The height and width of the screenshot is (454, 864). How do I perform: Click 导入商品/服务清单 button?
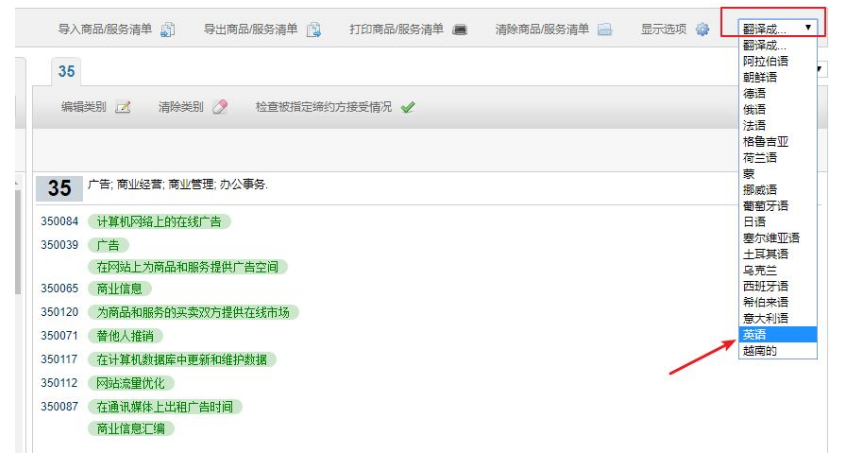click(105, 29)
